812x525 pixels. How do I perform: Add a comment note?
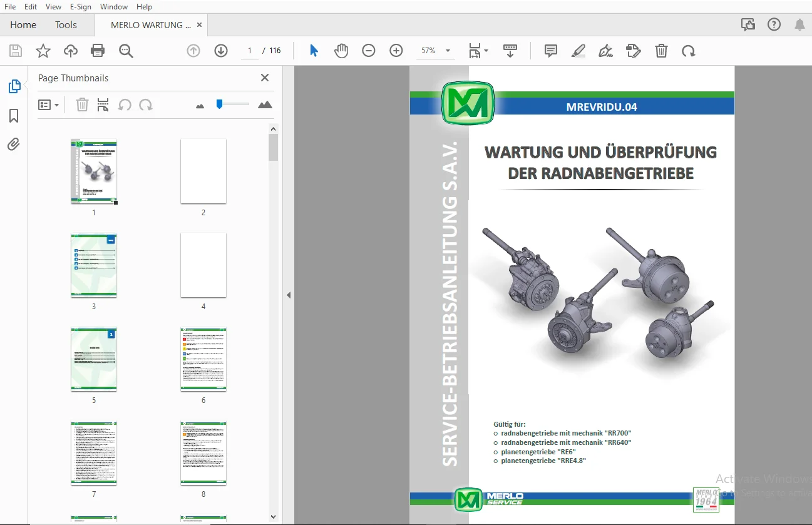pos(551,51)
